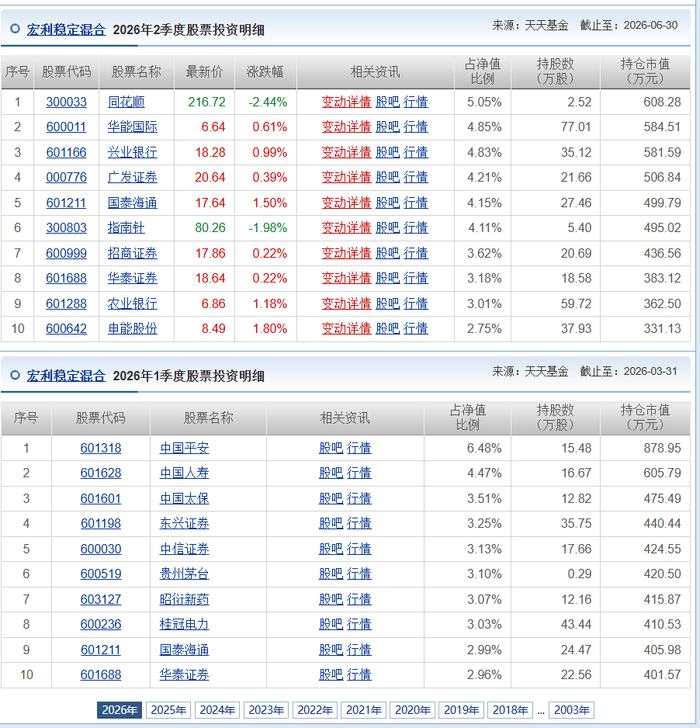Click 同花顺 latest price 216.72
This screenshot has width=700, height=728.
pyautogui.click(x=207, y=102)
